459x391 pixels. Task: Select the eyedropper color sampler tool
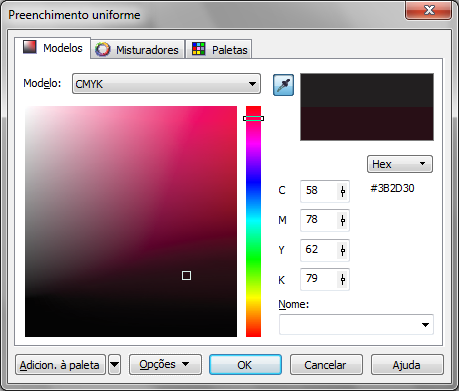(x=283, y=85)
